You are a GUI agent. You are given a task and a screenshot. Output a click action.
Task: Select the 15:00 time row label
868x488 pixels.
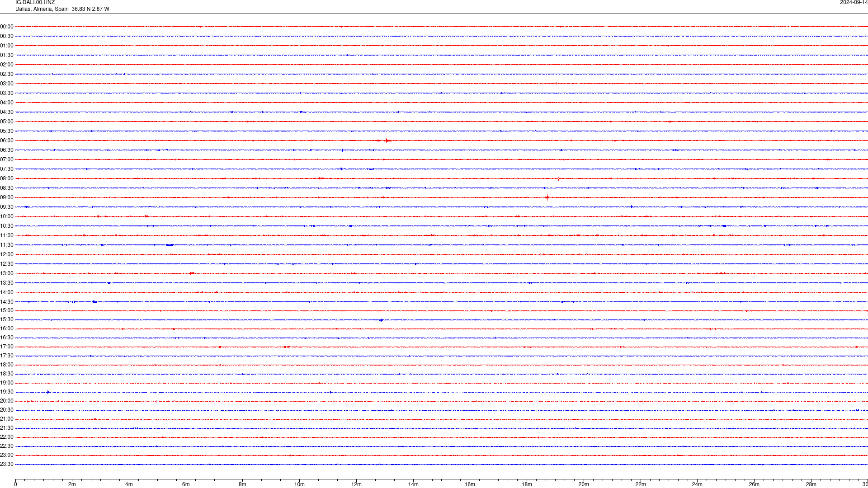pyautogui.click(x=7, y=310)
